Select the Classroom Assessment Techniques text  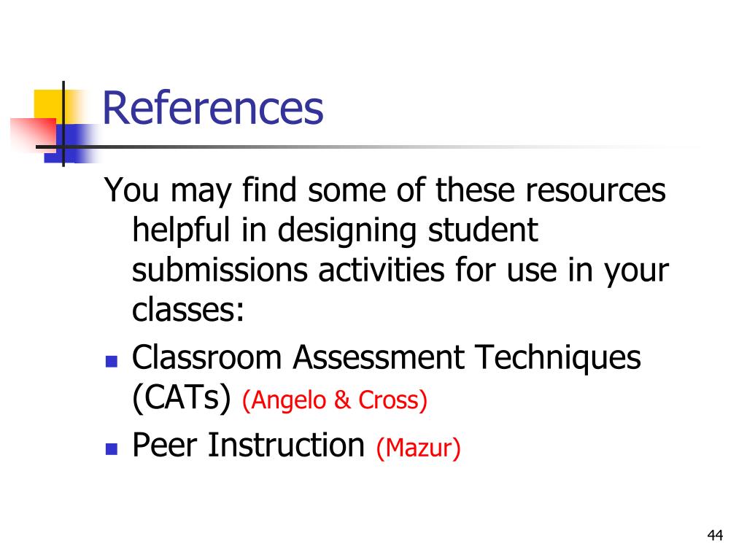click(x=387, y=357)
